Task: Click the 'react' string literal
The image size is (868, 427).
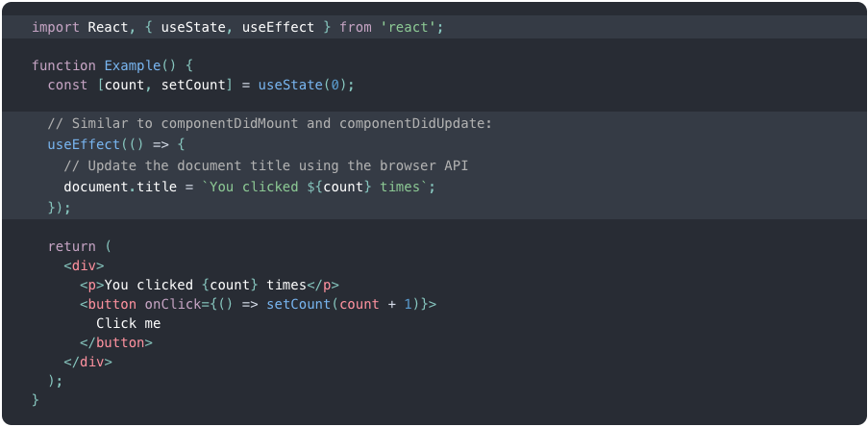Action: pos(411,27)
